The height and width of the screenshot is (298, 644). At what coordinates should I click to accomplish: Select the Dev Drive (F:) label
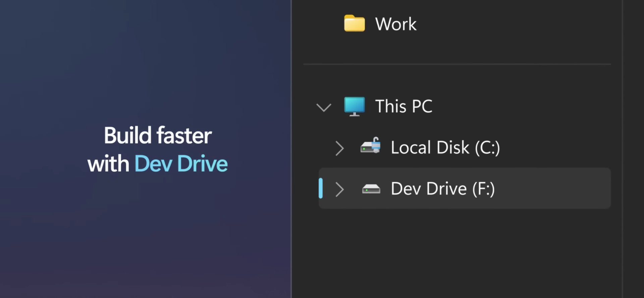point(443,189)
